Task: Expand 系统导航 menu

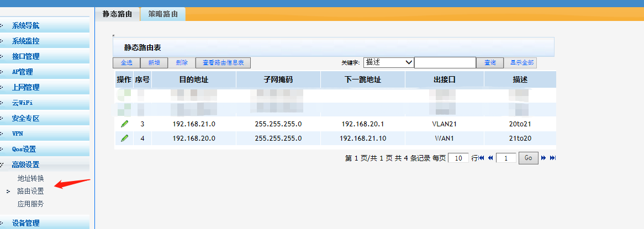Action: (x=45, y=26)
